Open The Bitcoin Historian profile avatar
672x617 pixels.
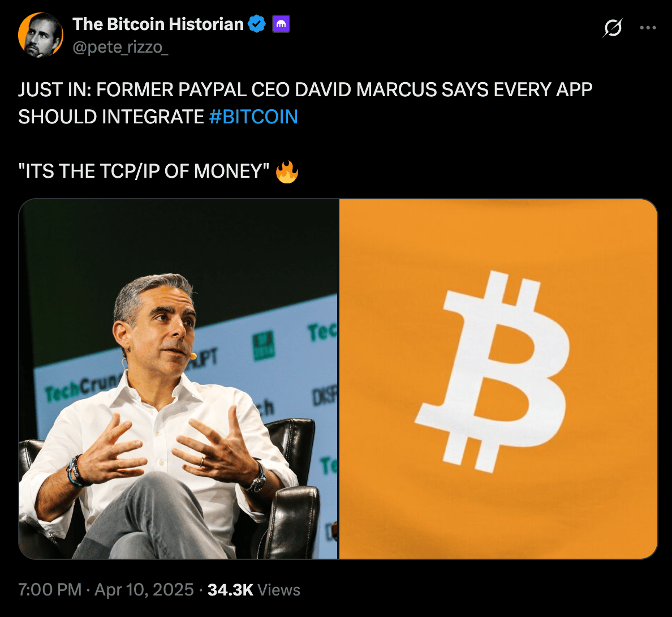(41, 35)
